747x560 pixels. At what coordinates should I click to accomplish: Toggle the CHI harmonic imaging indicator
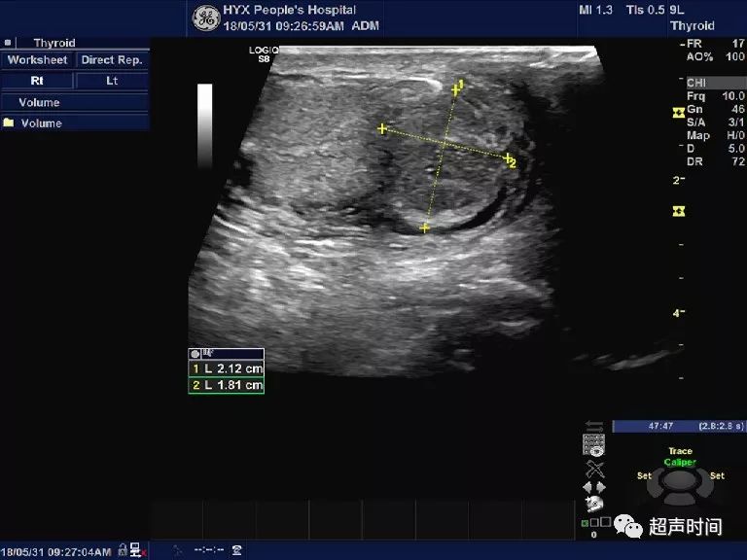[716, 83]
